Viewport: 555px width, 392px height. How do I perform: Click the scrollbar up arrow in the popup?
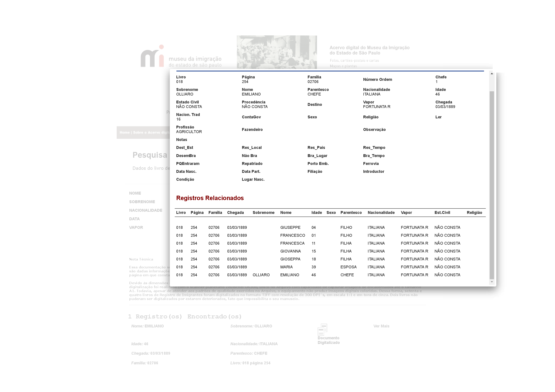click(x=492, y=74)
